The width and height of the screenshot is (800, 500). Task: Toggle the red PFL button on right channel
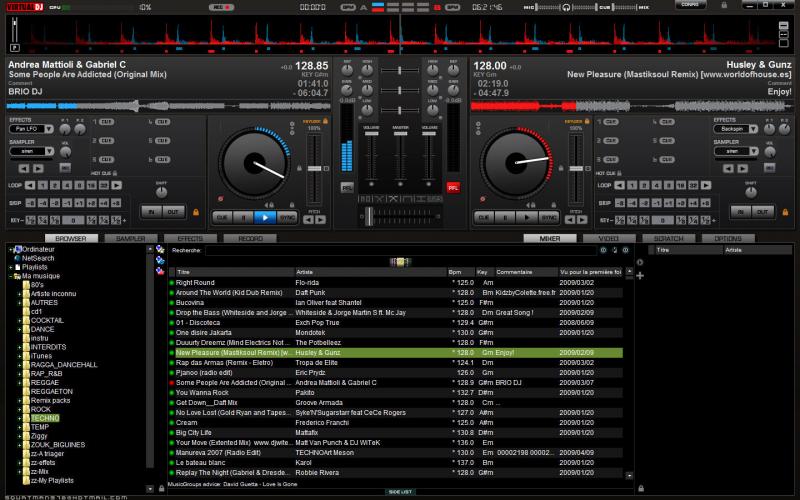tap(453, 187)
